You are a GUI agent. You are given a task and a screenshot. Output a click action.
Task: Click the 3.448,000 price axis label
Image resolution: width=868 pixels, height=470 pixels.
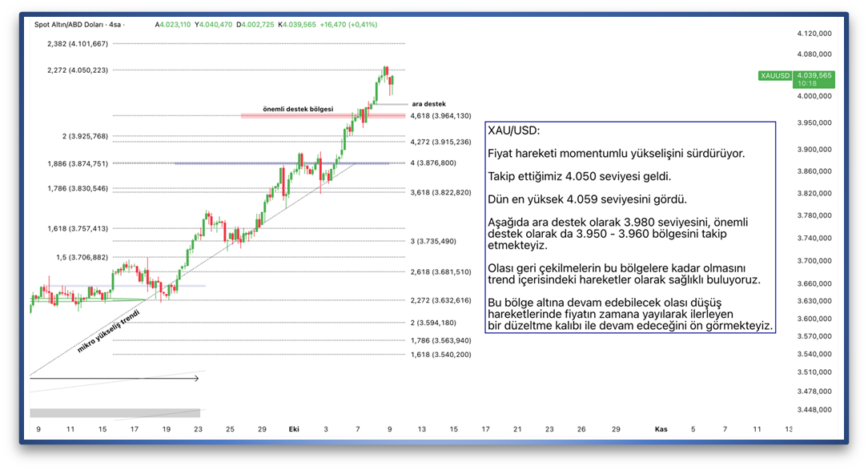pos(814,409)
